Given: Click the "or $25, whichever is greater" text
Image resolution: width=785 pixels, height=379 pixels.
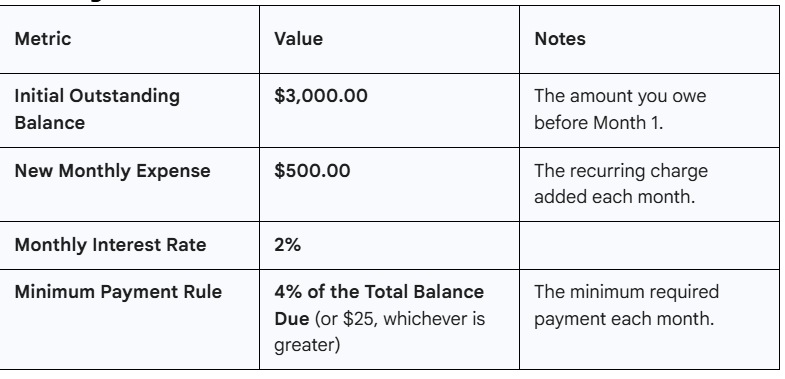Looking at the screenshot, I should 379,332.
